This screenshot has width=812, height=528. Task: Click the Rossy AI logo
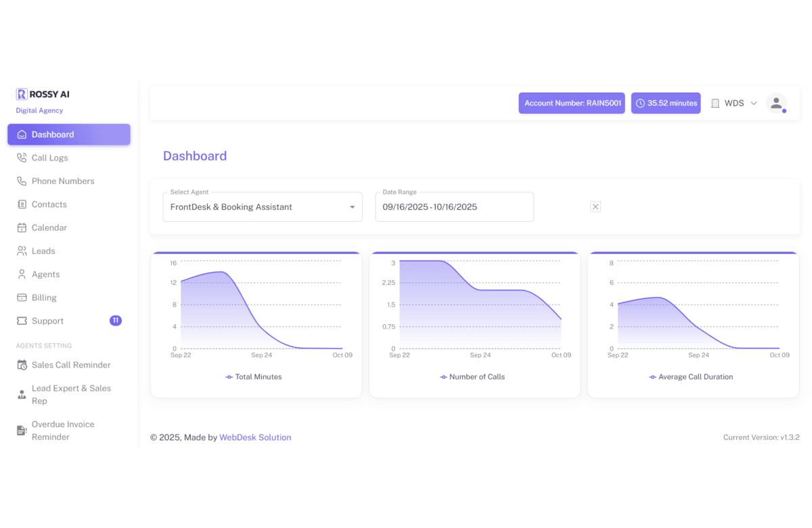(42, 94)
